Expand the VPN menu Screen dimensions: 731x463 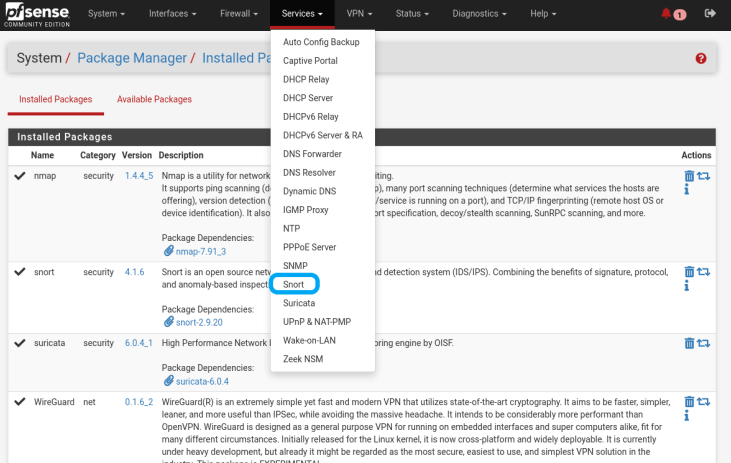[359, 14]
